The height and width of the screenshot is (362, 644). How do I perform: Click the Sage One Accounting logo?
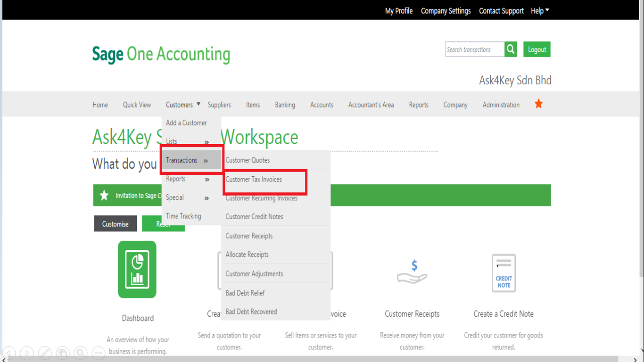click(161, 54)
